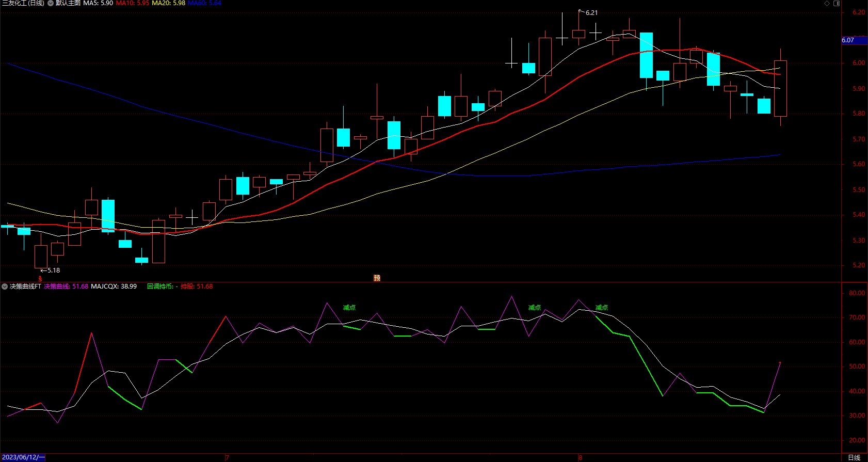Click the 6.20 price axis label

tap(859, 12)
